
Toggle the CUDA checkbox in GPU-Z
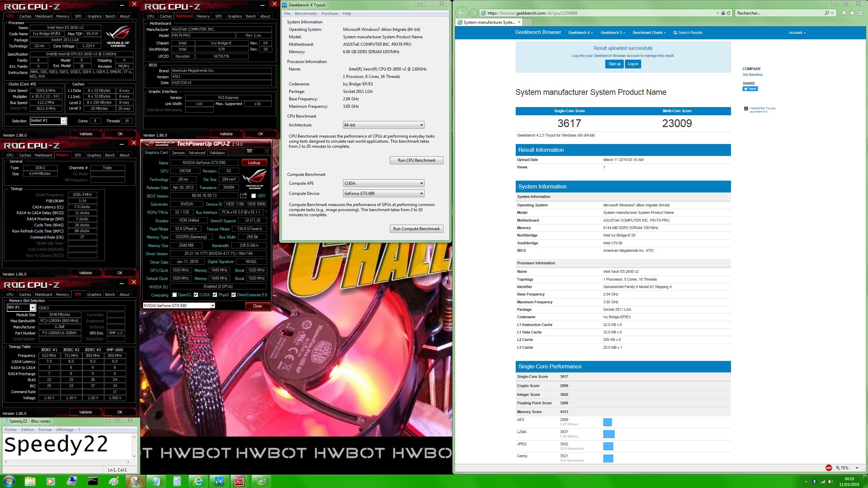tap(196, 294)
